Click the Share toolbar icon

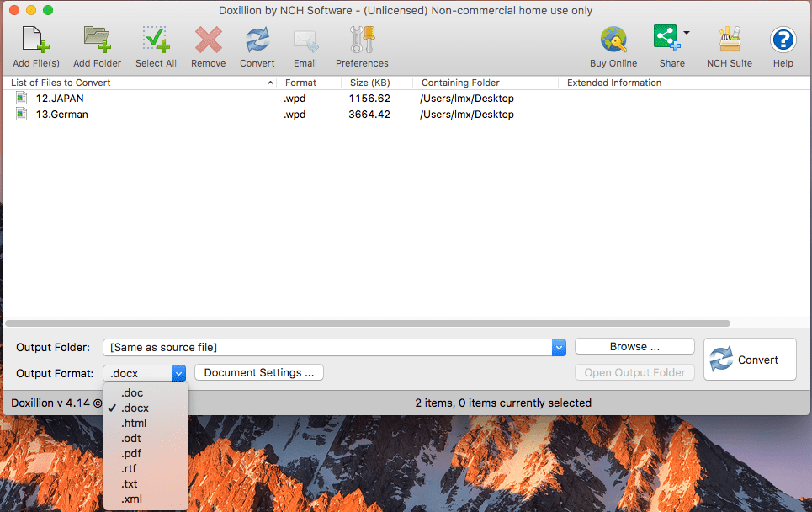(666, 39)
